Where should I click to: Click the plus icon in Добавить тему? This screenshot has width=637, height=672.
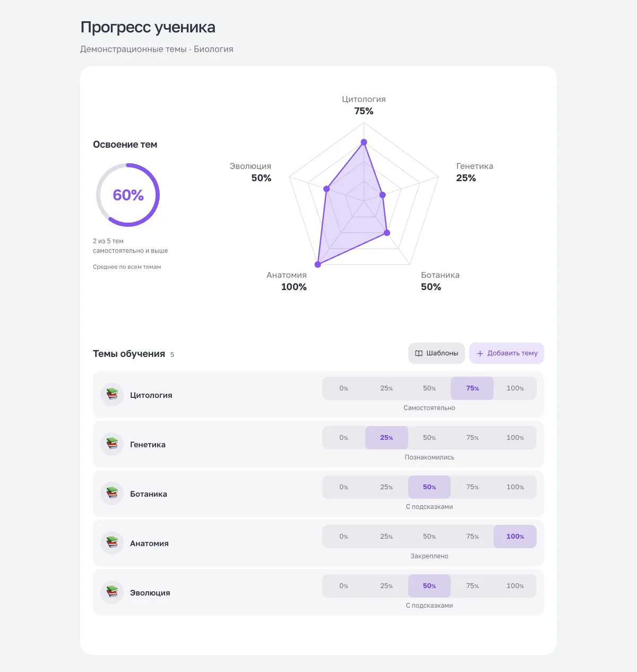pyautogui.click(x=480, y=353)
